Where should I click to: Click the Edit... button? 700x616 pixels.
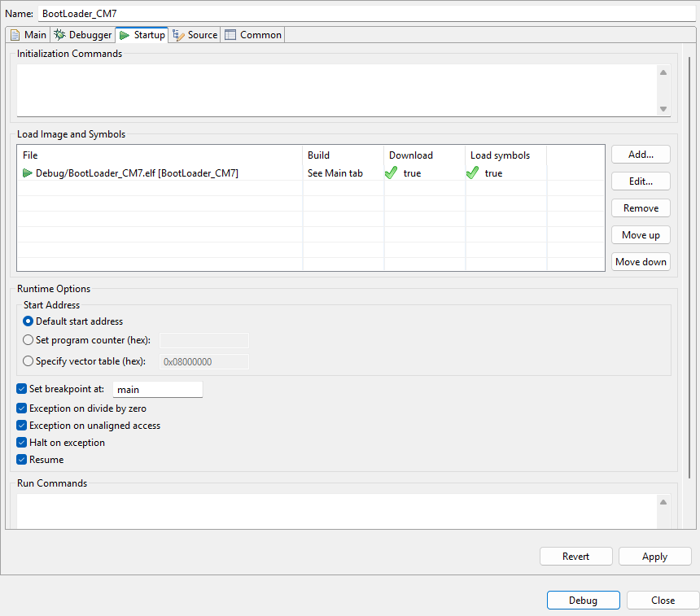pyautogui.click(x=641, y=181)
